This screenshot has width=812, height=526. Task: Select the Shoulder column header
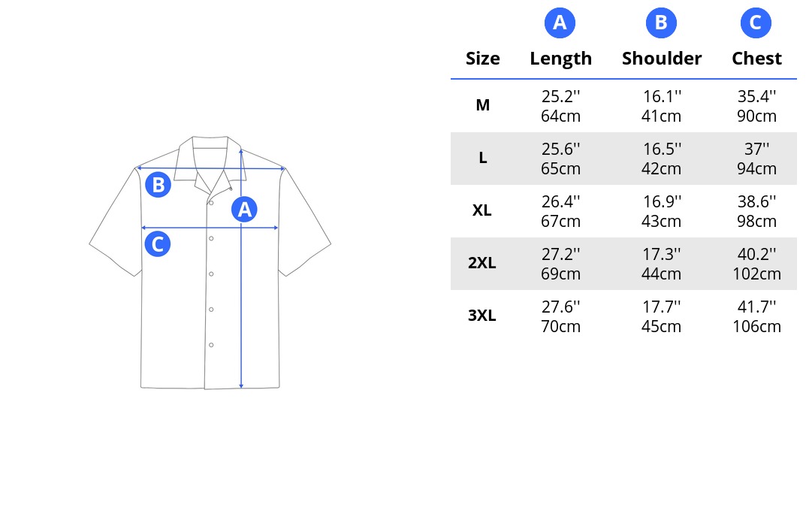click(661, 58)
